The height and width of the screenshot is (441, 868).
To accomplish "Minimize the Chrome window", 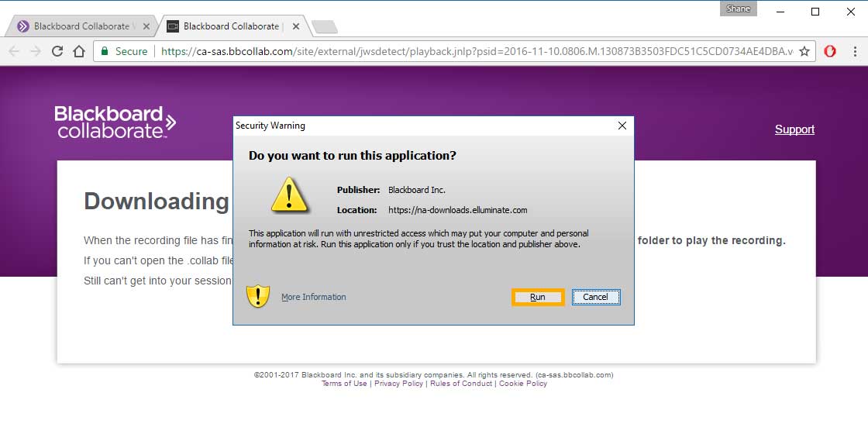I will click(780, 12).
